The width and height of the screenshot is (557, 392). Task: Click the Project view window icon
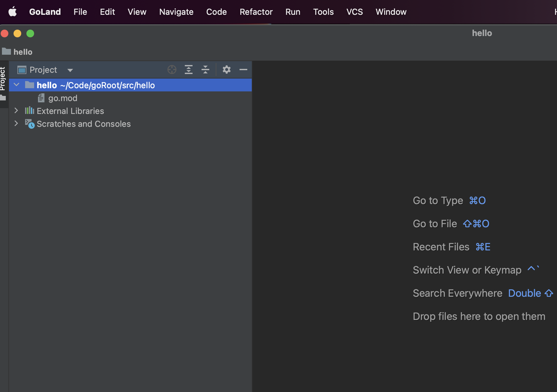(x=22, y=70)
